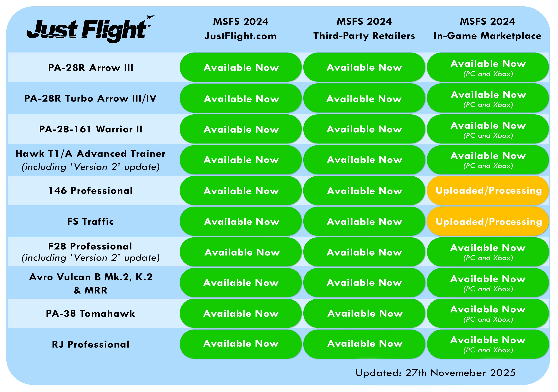This screenshot has width=558, height=392.
Task: Click PA-28-161 Warrior II In-Game Marketplace status
Action: pyautogui.click(x=488, y=129)
